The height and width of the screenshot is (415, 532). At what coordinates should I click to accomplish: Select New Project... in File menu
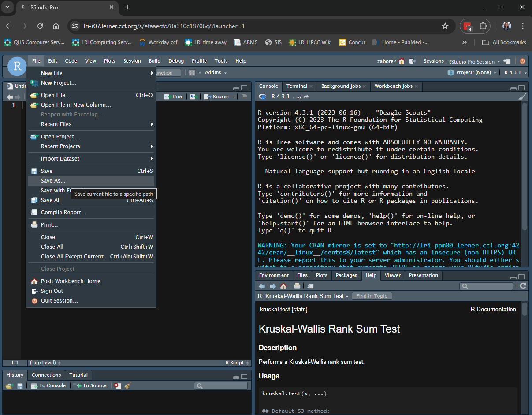(91, 83)
